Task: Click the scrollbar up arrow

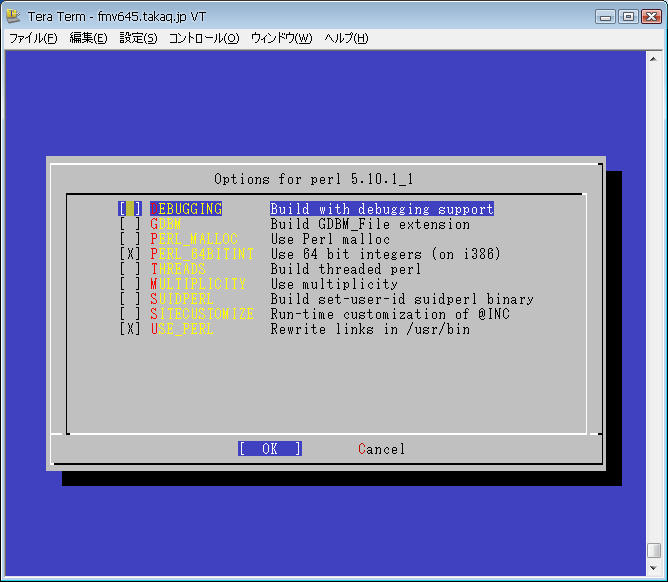Action: 653,59
